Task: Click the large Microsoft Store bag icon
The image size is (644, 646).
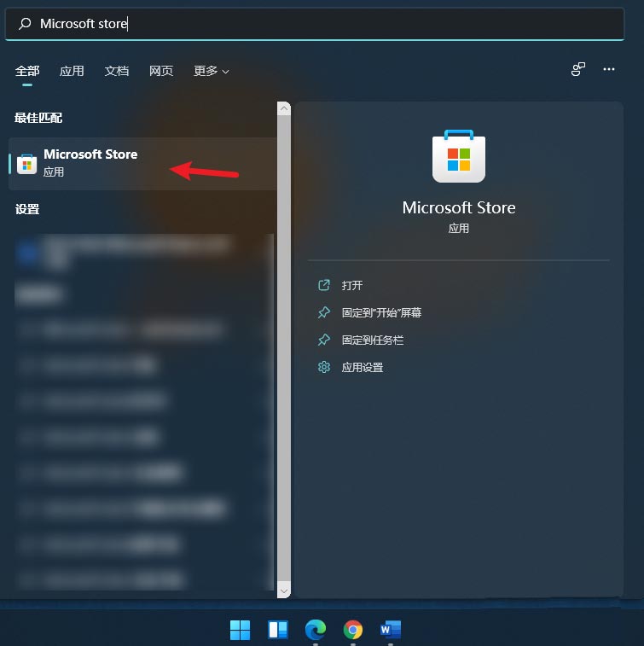Action: [459, 155]
